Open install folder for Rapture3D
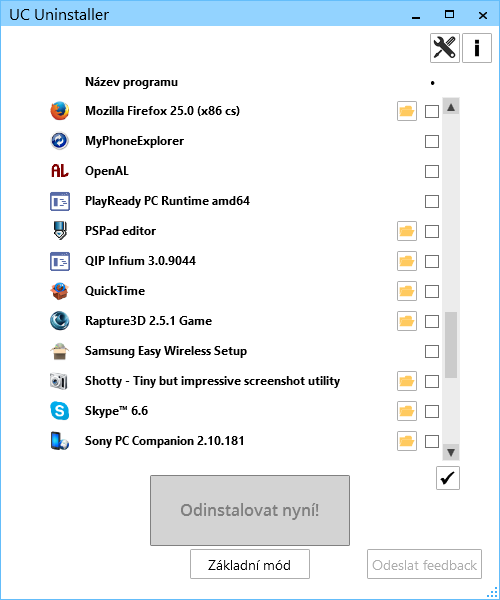500x600 pixels. [407, 321]
